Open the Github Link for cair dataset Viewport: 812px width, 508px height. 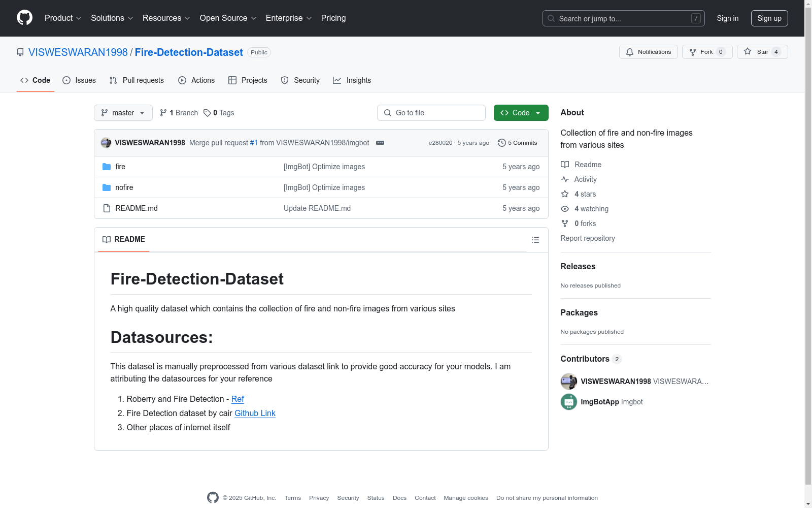point(255,413)
